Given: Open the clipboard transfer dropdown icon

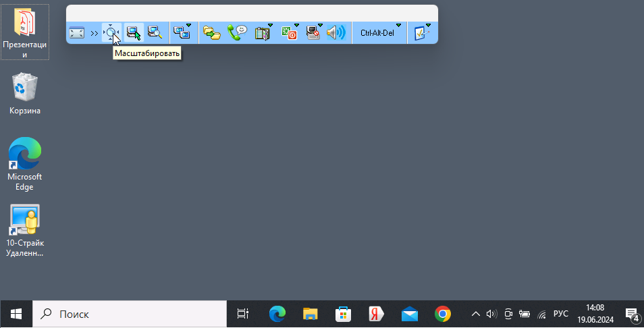Looking at the screenshot, I should pyautogui.click(x=263, y=32).
